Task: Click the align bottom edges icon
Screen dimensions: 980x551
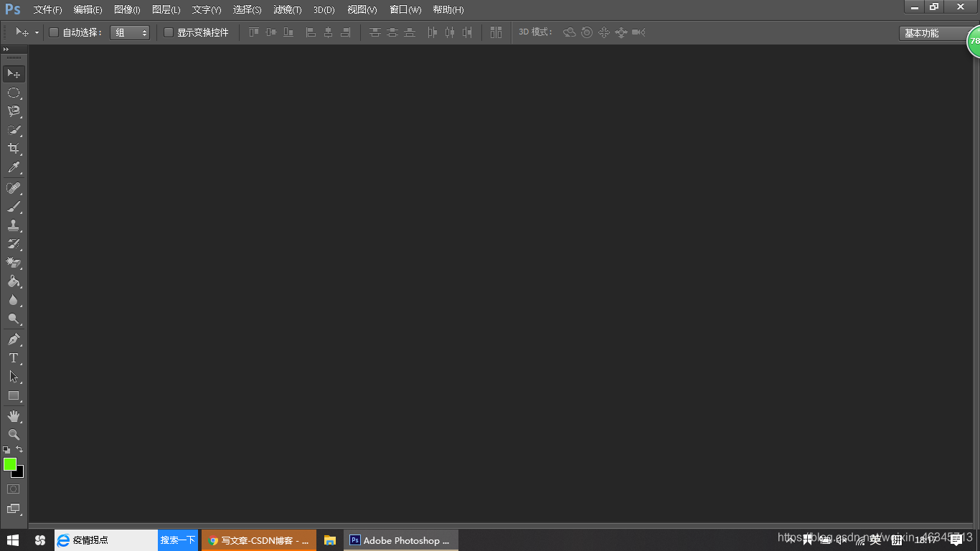Action: (x=288, y=32)
